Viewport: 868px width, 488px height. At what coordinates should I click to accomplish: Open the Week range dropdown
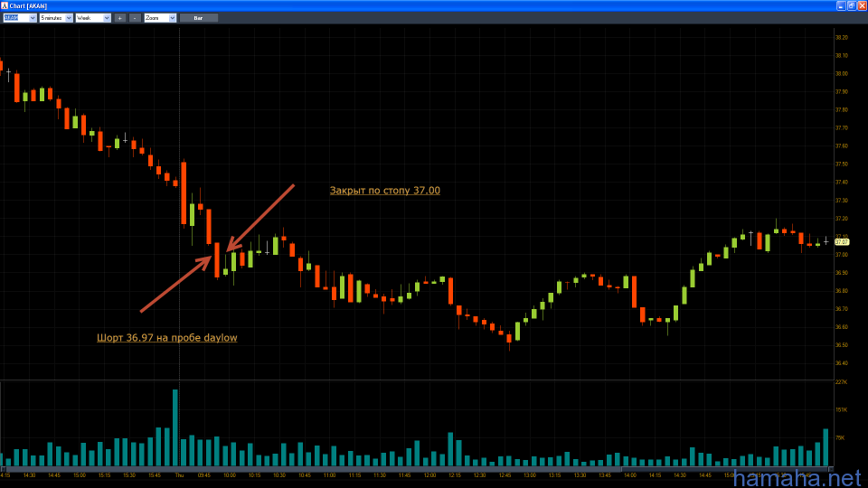click(92, 17)
